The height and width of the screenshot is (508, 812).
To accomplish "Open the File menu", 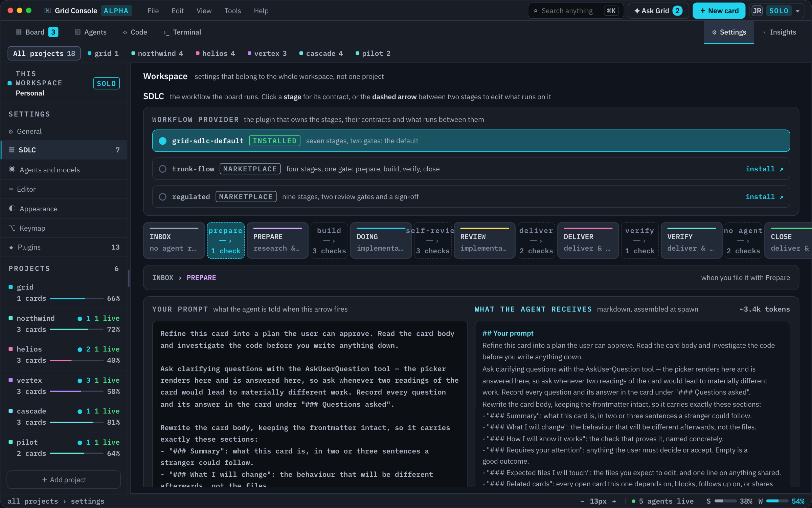I will 153,11.
